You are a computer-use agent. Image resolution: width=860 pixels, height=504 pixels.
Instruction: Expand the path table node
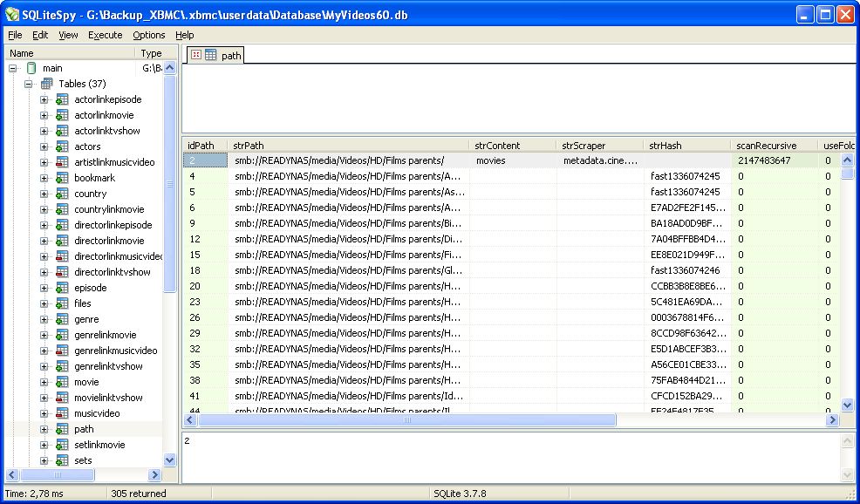coord(44,430)
